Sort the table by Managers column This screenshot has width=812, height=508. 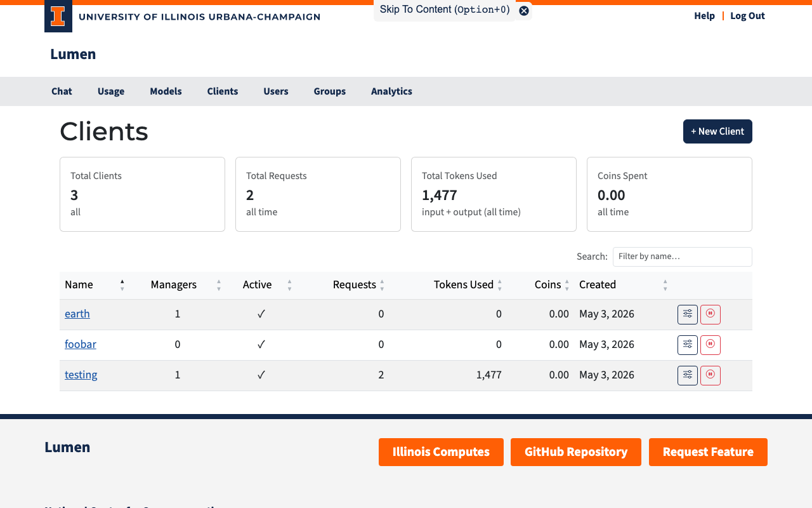pos(178,284)
